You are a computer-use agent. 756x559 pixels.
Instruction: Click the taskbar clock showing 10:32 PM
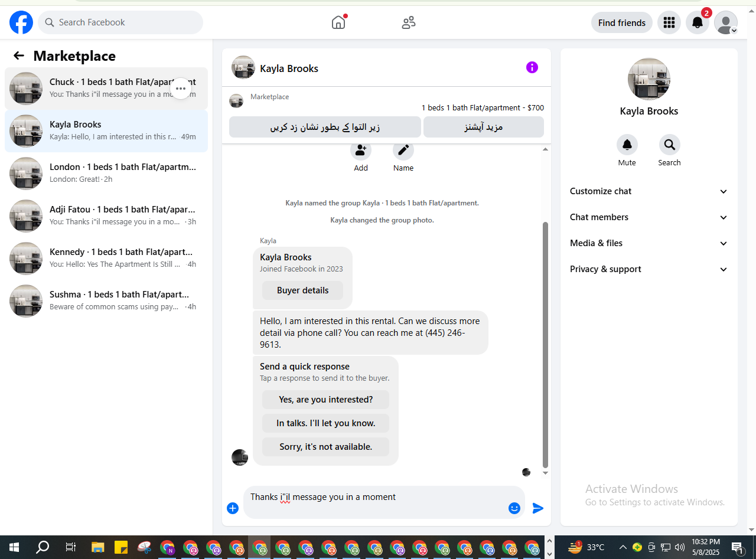point(706,547)
